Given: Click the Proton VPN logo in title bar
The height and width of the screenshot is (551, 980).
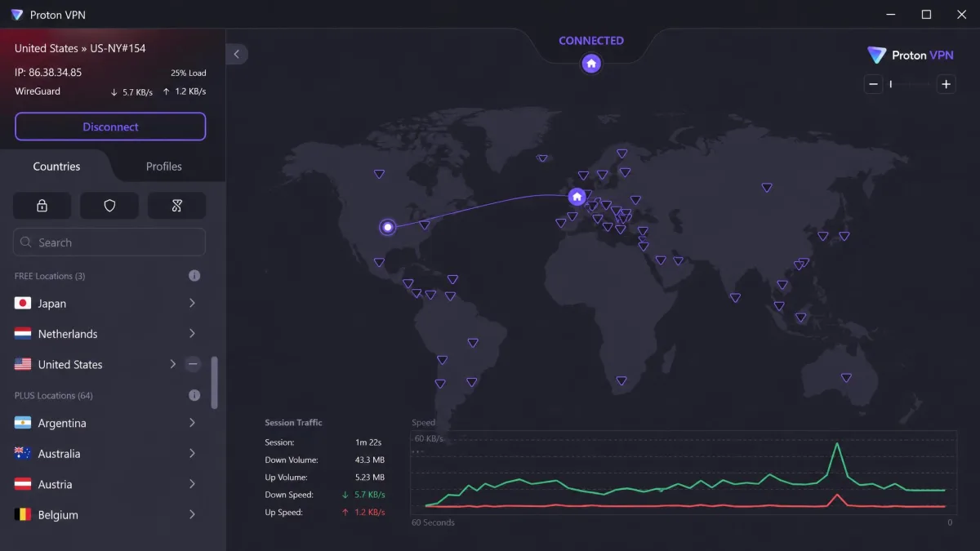Looking at the screenshot, I should (16, 15).
